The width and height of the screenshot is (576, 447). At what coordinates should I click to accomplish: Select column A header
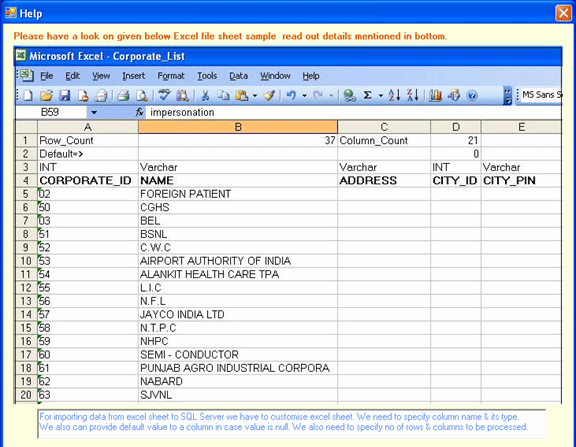(88, 127)
